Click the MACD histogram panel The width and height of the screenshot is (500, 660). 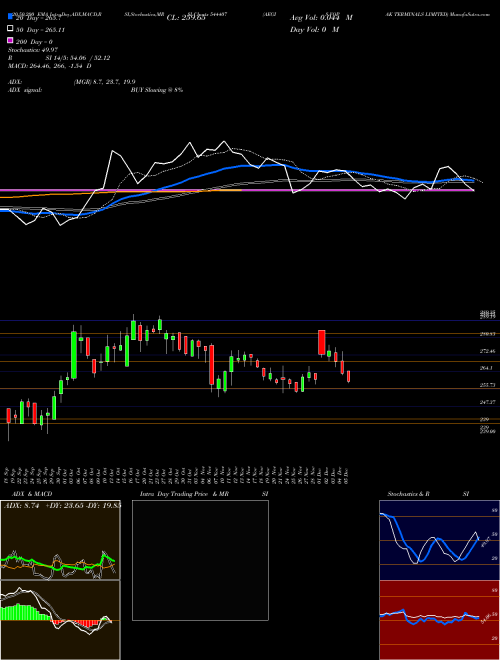click(60, 620)
